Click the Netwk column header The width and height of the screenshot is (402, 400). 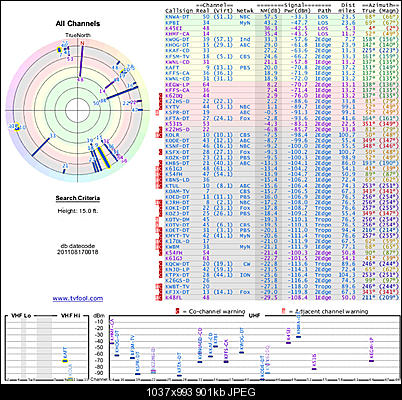coord(245,11)
